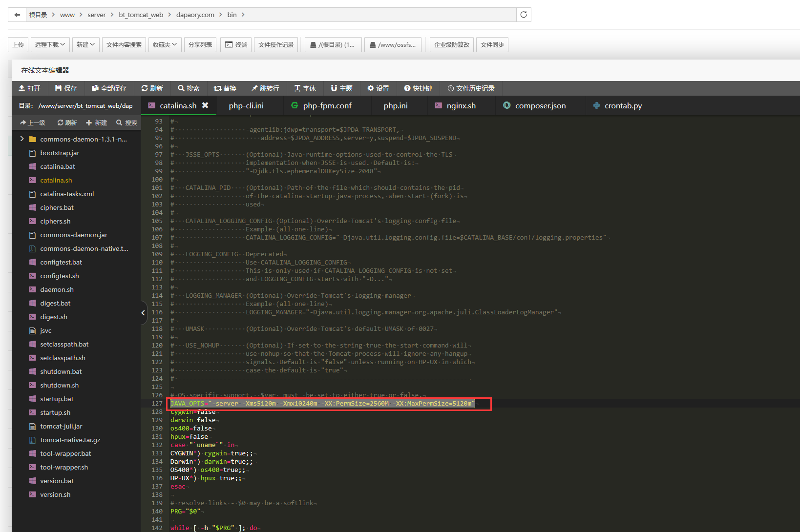The height and width of the screenshot is (532, 800).
Task: Expand path after bin breadcrumb
Action: [243, 15]
